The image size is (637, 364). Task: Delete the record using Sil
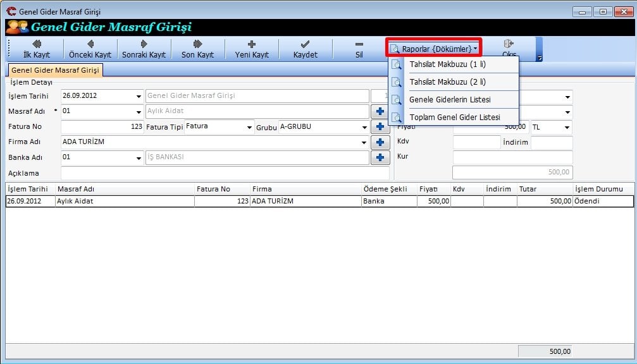click(359, 49)
